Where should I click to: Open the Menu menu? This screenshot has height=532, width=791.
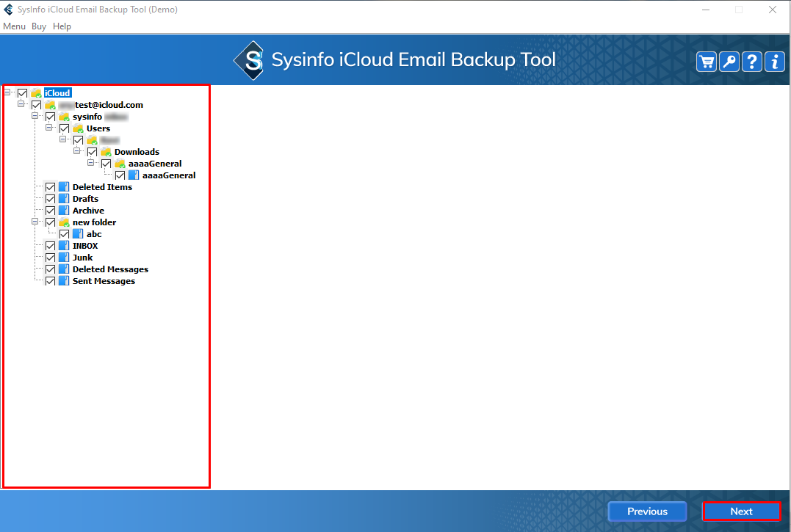tap(14, 26)
